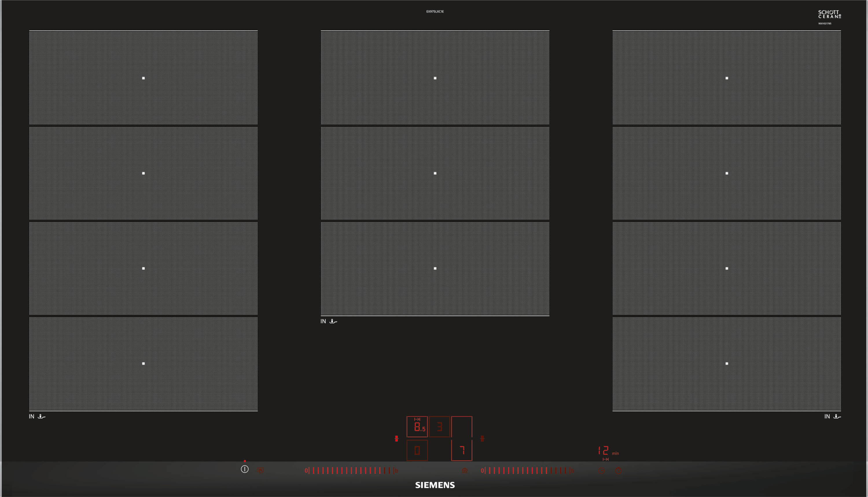Tap center dot of top middle zone
Image resolution: width=868 pixels, height=497 pixels.
coord(435,78)
